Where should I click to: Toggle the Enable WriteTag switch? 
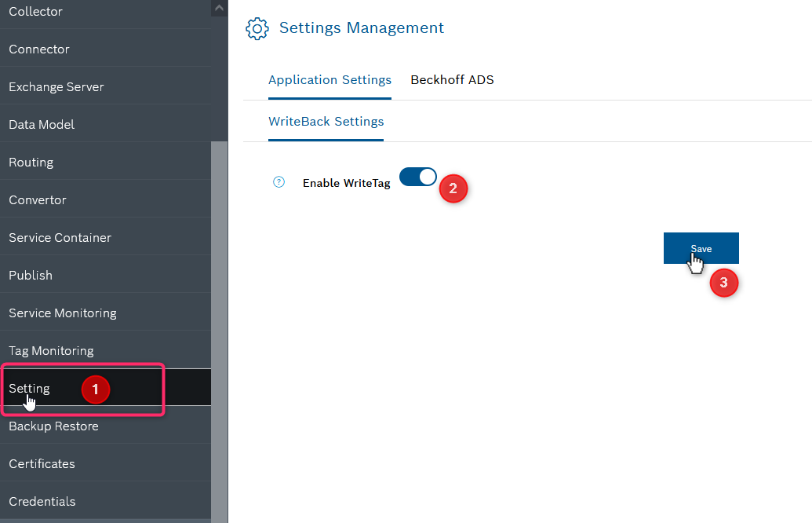pos(417,177)
